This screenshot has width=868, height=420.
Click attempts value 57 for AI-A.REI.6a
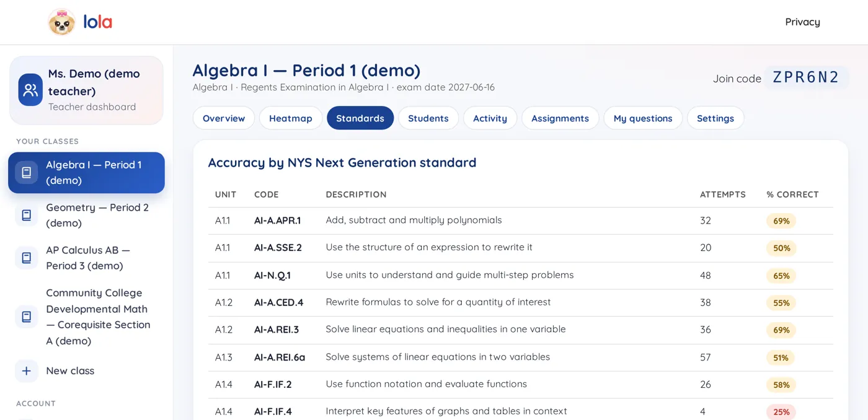pyautogui.click(x=706, y=357)
